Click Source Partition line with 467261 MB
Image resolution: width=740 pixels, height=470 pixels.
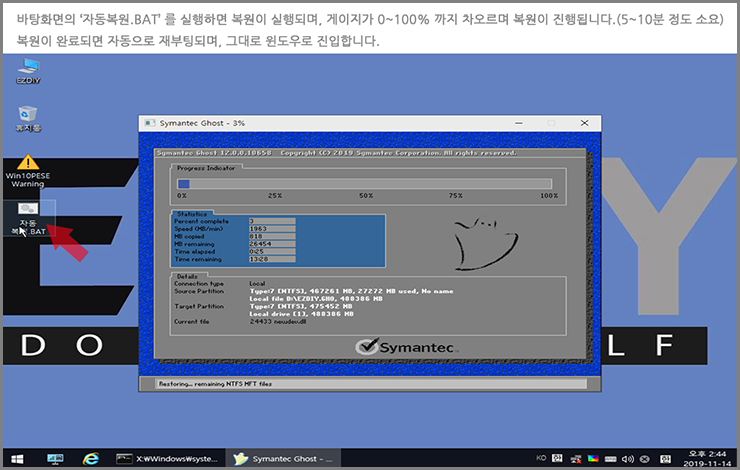(351, 291)
